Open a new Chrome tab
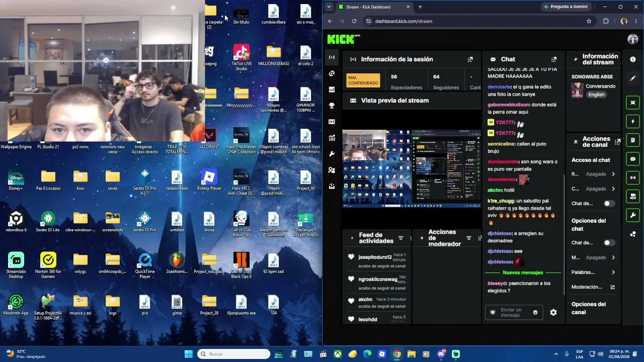This screenshot has width=644, height=362. click(x=420, y=7)
